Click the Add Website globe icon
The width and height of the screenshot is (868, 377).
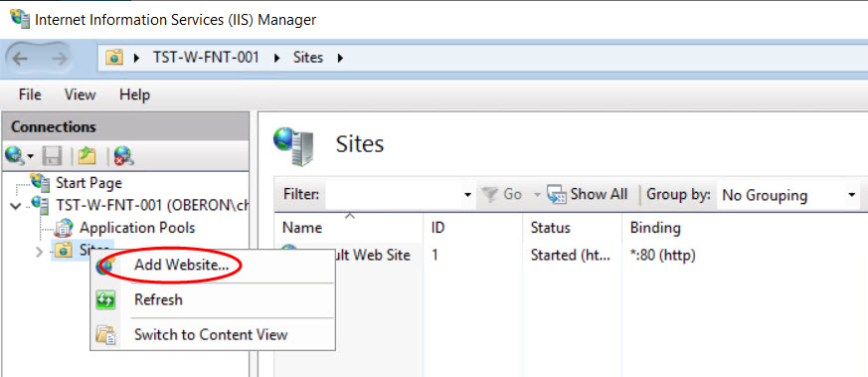[x=105, y=266]
